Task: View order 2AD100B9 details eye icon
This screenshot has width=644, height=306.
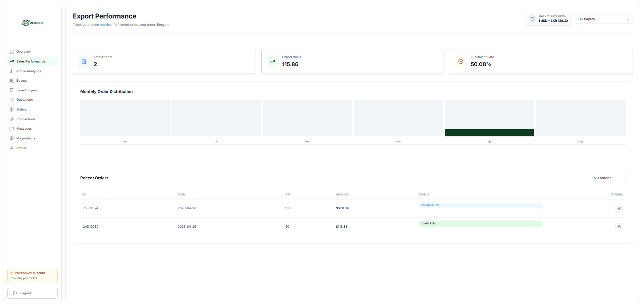Action: tap(619, 227)
